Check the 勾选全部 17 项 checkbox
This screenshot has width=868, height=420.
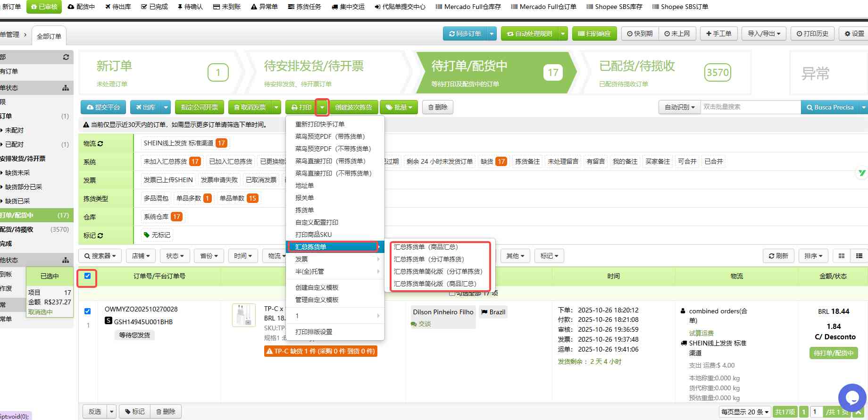[x=452, y=293]
